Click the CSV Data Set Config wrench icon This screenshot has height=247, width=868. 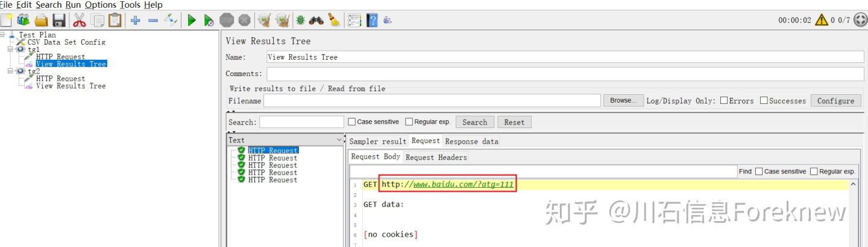(21, 42)
